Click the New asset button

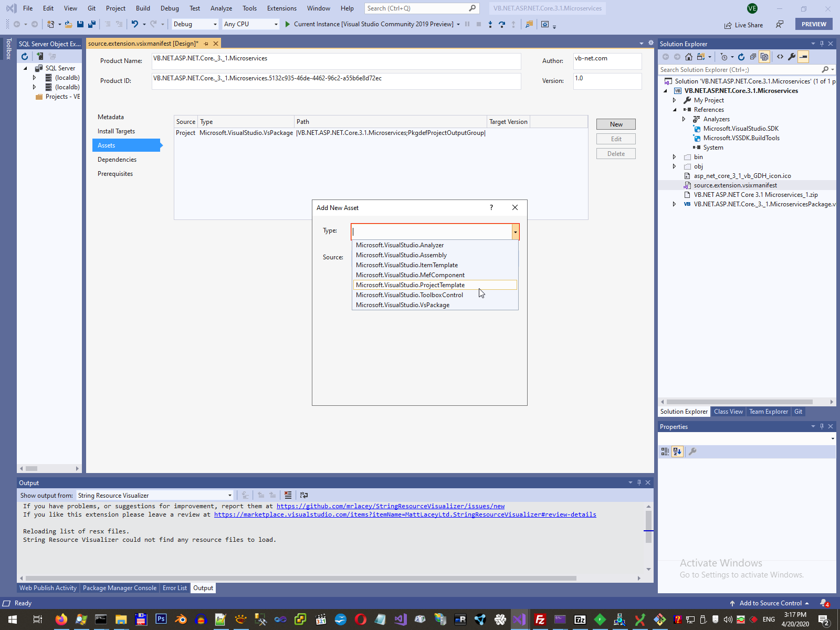616,124
